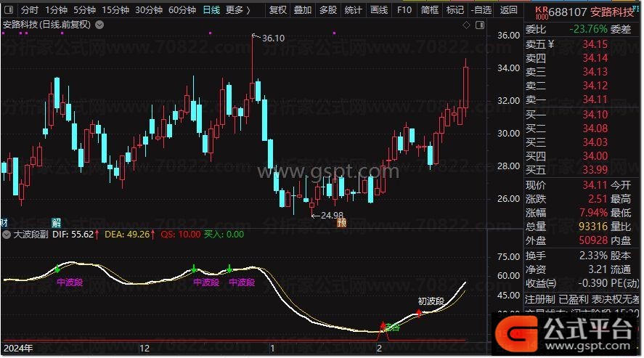Click the 涨幅 value 7.94%
644x358 pixels.
[594, 213]
